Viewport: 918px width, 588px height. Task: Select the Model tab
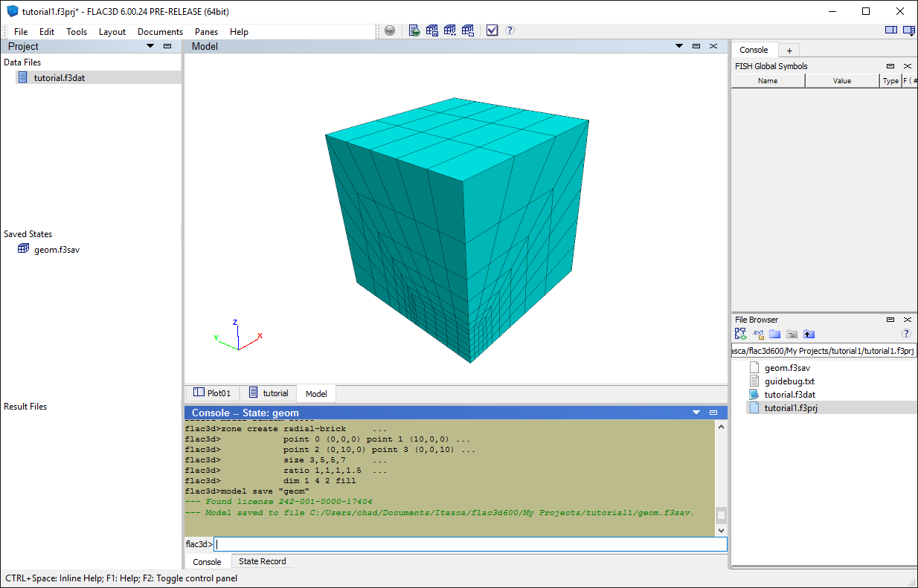point(316,394)
